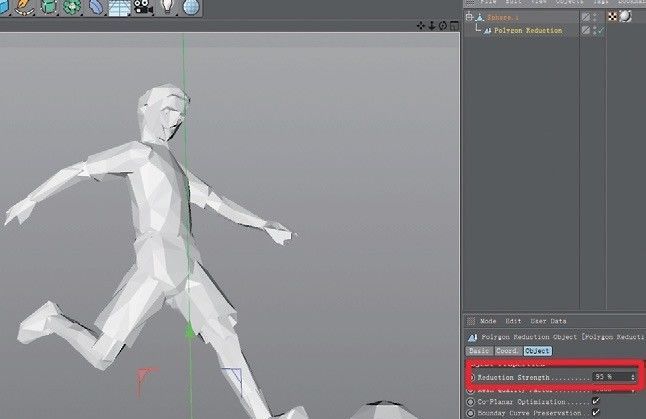This screenshot has width=646, height=419.
Task: Click the Reduction Strength stepper arrows
Action: coord(632,376)
